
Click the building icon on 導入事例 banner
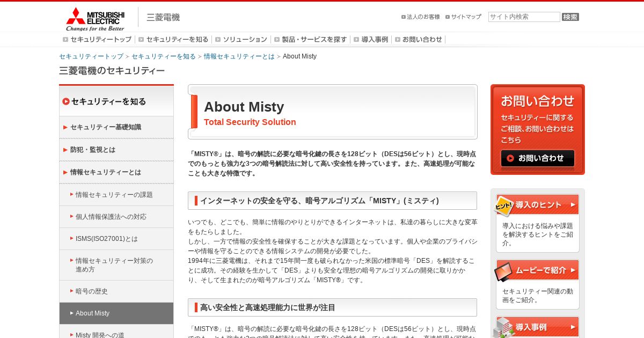click(x=503, y=328)
